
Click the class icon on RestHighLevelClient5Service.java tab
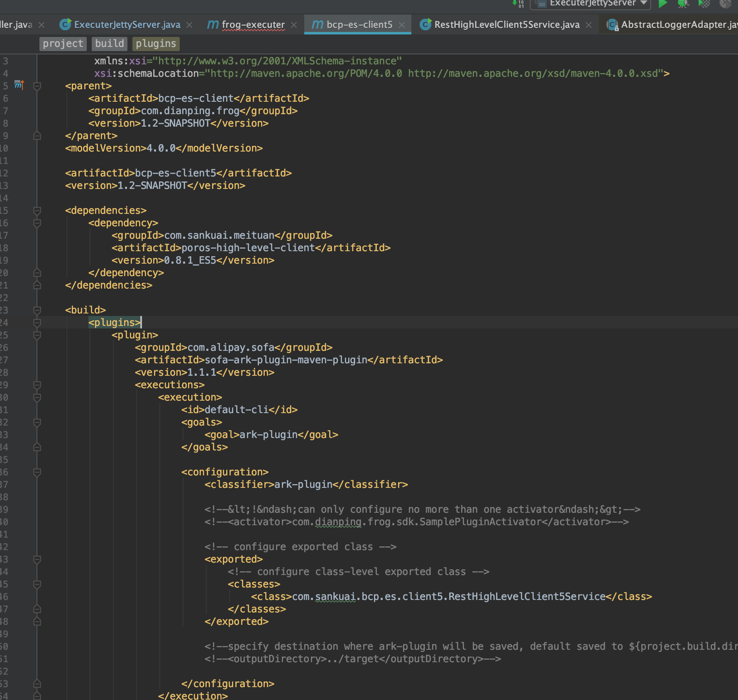click(425, 24)
